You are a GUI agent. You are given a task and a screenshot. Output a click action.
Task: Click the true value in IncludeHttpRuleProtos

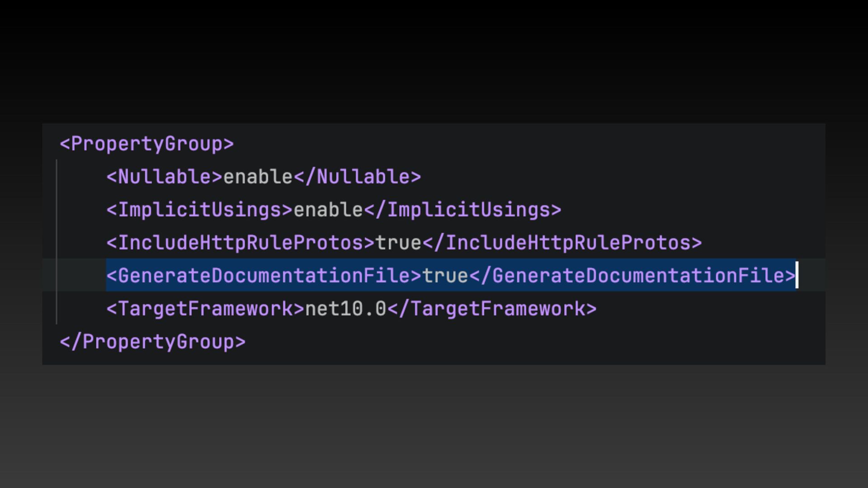tap(398, 243)
